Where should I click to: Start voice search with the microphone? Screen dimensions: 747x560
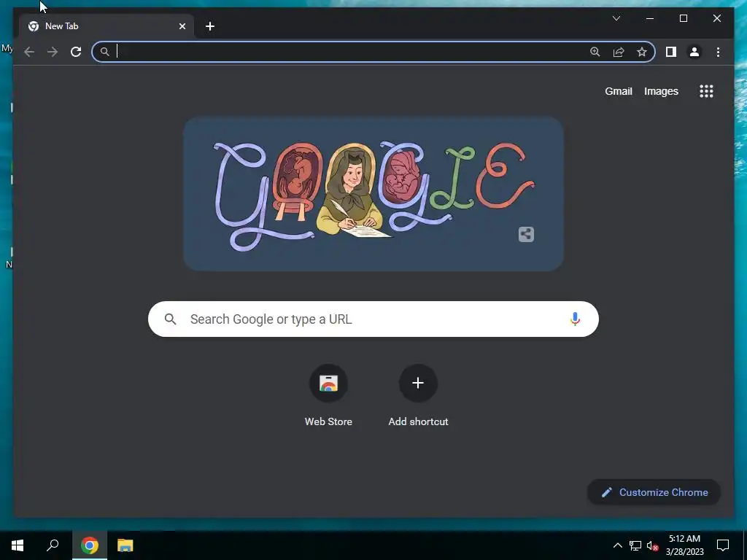tap(575, 319)
